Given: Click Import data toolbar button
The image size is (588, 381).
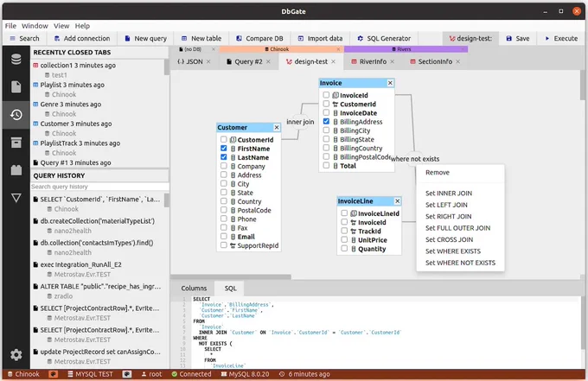Looking at the screenshot, I should [x=320, y=38].
